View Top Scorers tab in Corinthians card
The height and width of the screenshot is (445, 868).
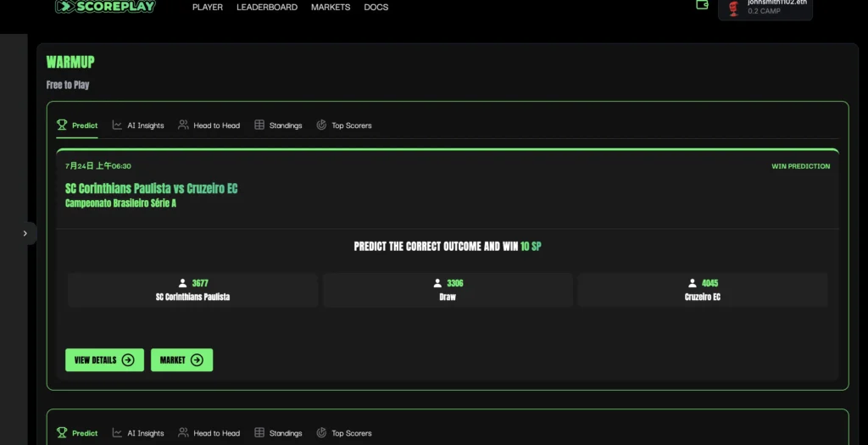pyautogui.click(x=344, y=125)
